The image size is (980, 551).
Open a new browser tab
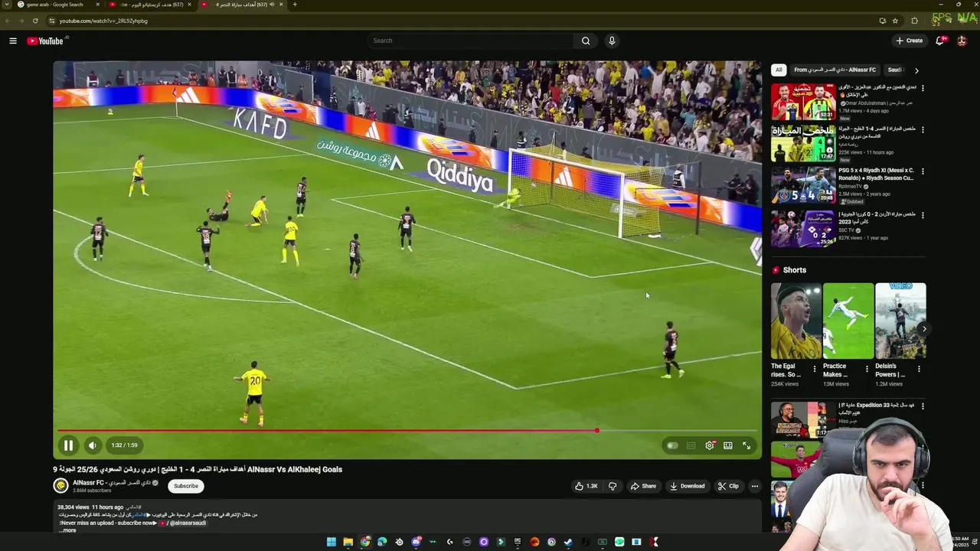click(x=295, y=5)
